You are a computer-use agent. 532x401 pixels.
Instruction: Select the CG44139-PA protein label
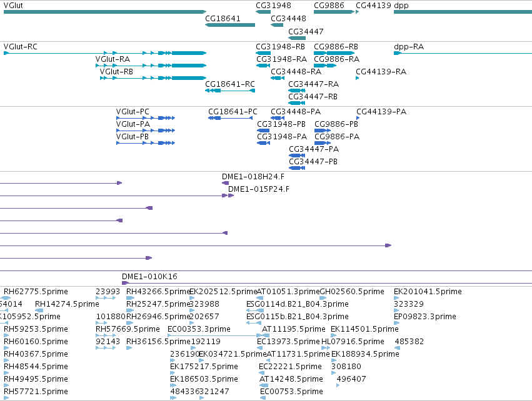(381, 112)
